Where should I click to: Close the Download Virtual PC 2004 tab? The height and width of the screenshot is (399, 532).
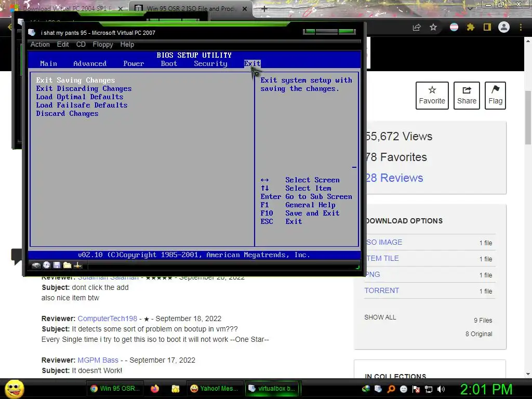121,9
